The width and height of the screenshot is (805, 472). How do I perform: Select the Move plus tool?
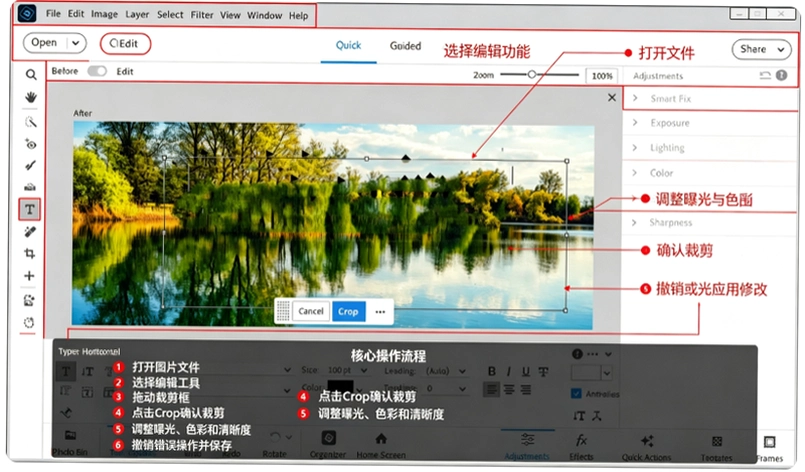tap(29, 276)
